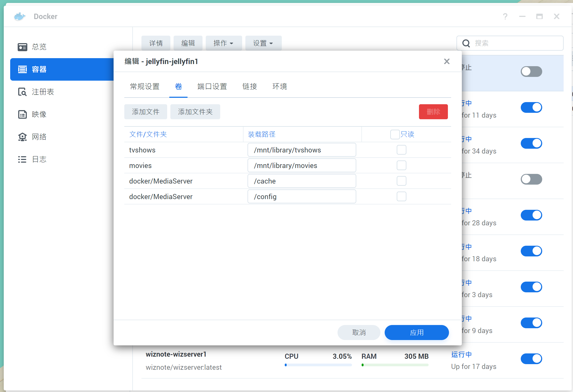Click the wiznote RAM usage bar

pyautogui.click(x=395, y=365)
